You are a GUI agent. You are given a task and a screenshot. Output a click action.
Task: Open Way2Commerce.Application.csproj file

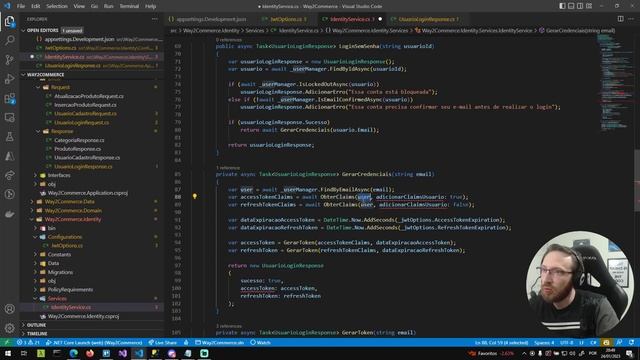coord(92,193)
